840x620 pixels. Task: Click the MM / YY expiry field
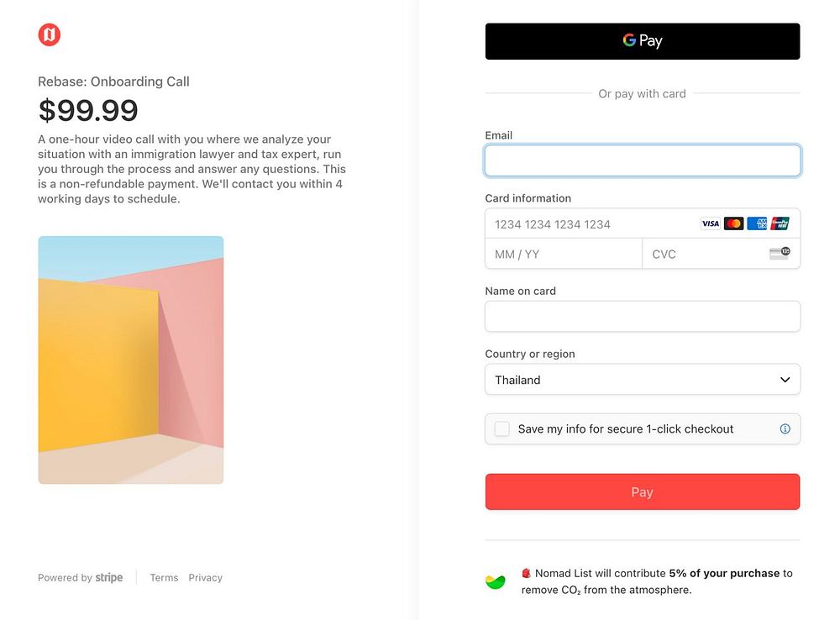pos(563,254)
